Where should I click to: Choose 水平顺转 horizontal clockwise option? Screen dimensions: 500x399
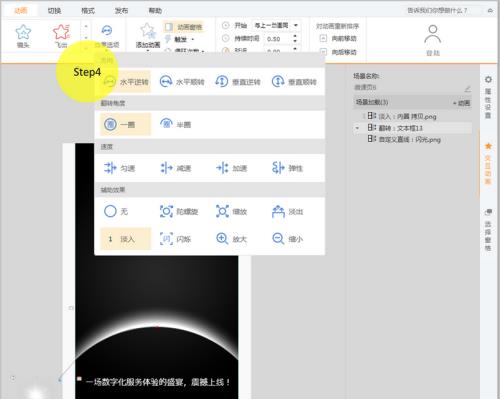[x=182, y=82]
